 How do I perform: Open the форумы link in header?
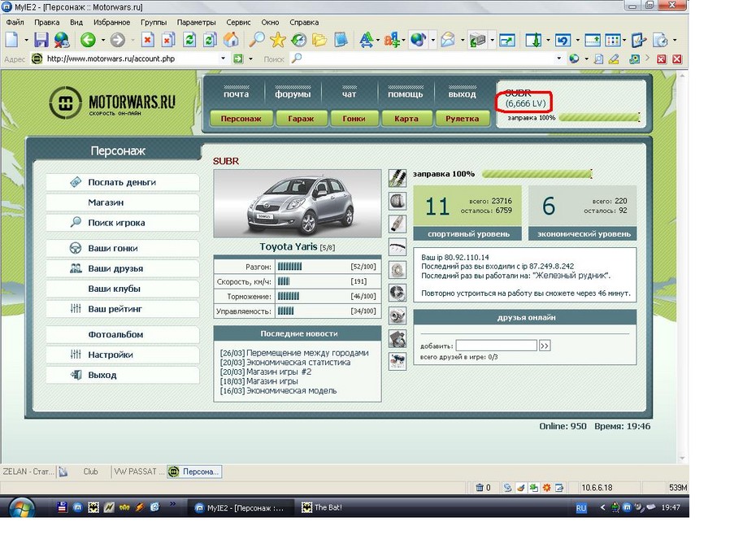tap(293, 94)
